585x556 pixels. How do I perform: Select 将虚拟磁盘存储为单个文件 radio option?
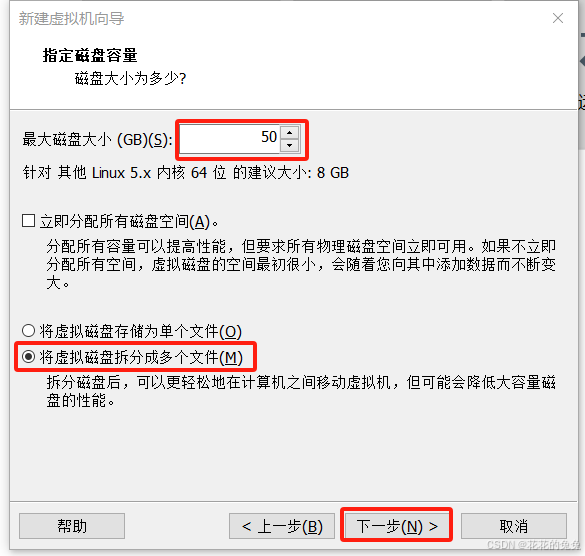pyautogui.click(x=28, y=331)
